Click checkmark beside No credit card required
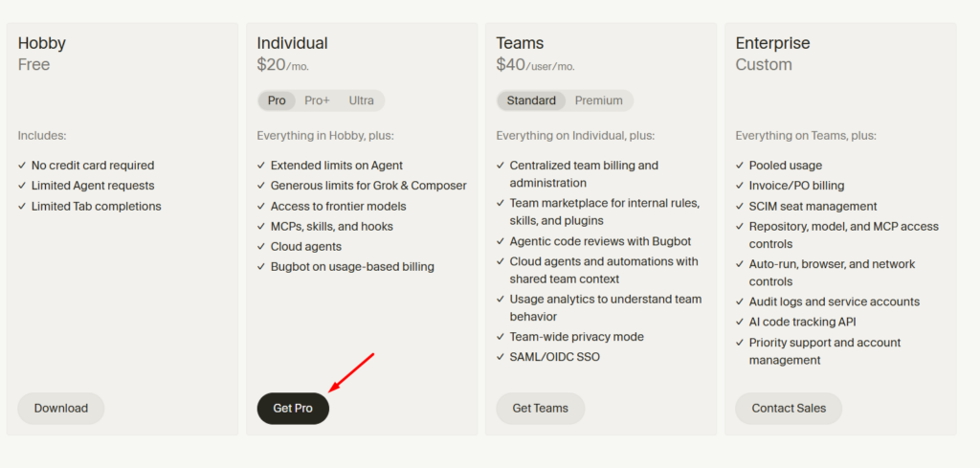The image size is (980, 468). [x=22, y=166]
